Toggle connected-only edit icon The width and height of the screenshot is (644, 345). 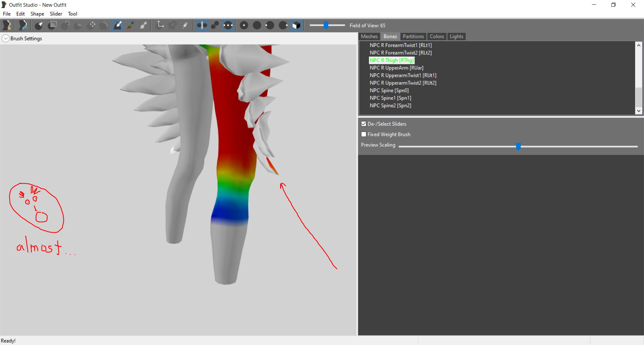point(215,25)
